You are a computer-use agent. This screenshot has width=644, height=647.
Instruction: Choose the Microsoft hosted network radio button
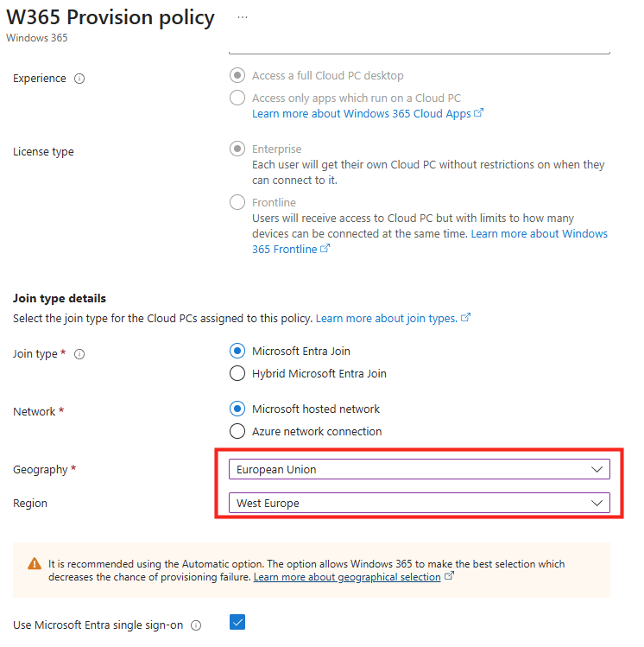[x=237, y=409]
